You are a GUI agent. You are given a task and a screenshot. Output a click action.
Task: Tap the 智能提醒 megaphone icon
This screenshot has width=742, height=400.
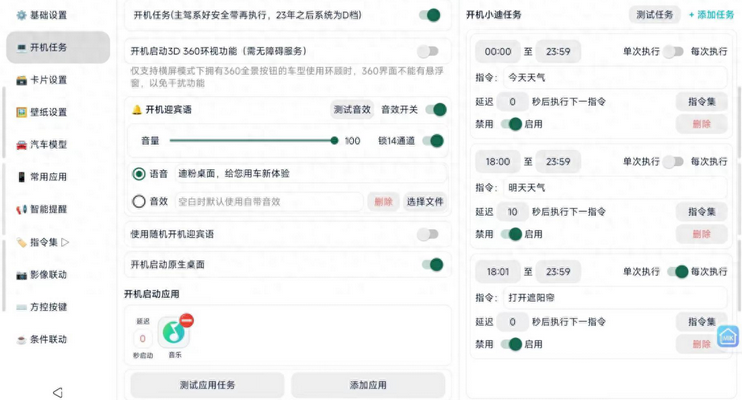pyautogui.click(x=21, y=209)
